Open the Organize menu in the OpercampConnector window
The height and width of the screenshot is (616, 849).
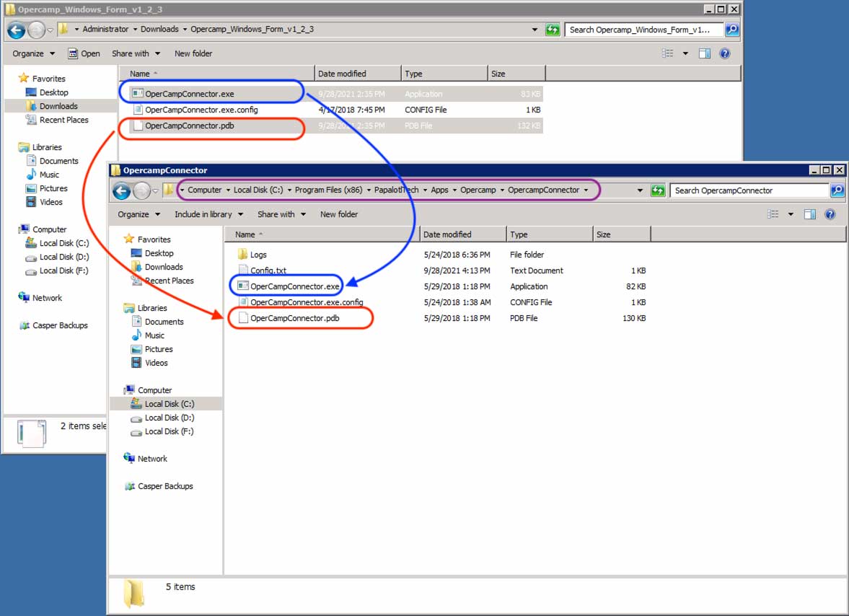137,214
